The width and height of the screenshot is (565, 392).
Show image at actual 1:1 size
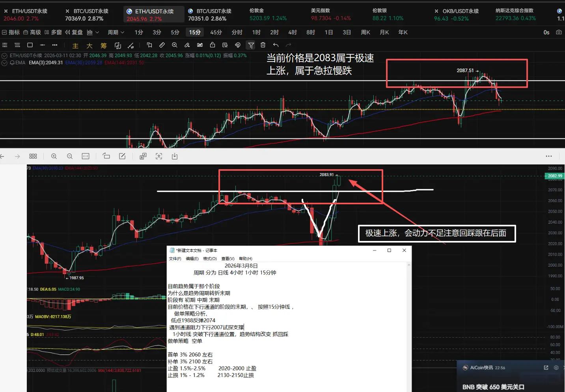[86, 157]
